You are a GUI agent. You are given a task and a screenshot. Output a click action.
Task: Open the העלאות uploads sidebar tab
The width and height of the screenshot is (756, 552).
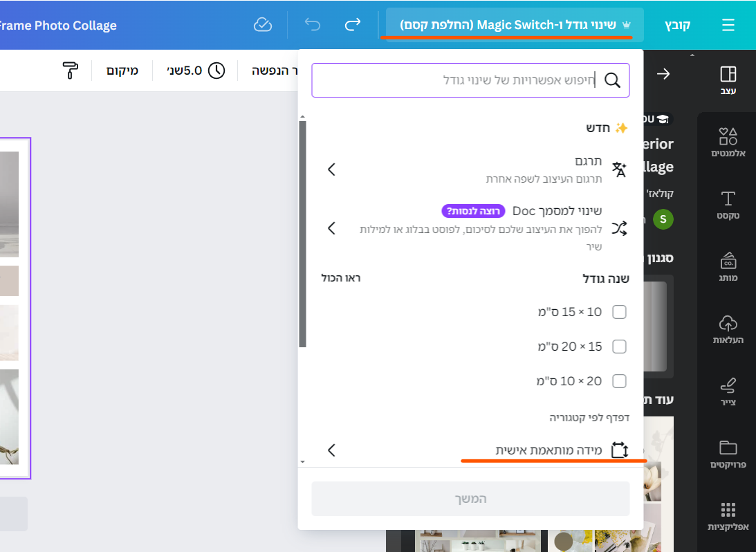pyautogui.click(x=728, y=329)
